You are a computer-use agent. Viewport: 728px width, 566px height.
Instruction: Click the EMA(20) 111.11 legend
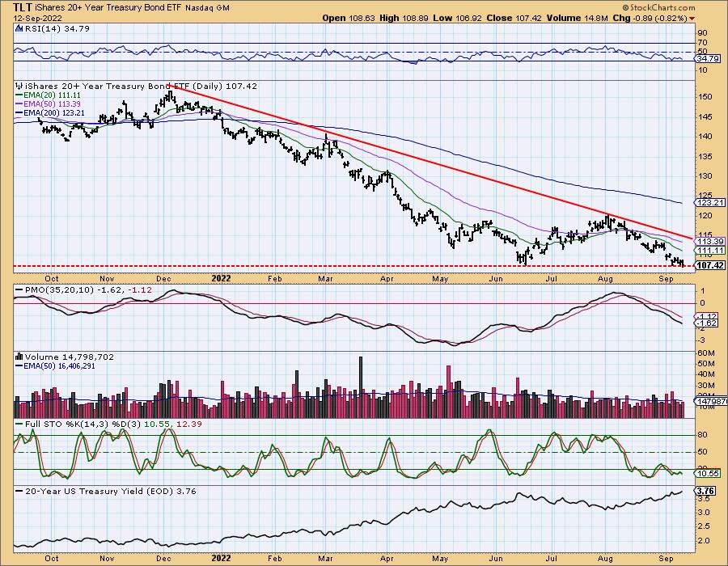(x=49, y=95)
